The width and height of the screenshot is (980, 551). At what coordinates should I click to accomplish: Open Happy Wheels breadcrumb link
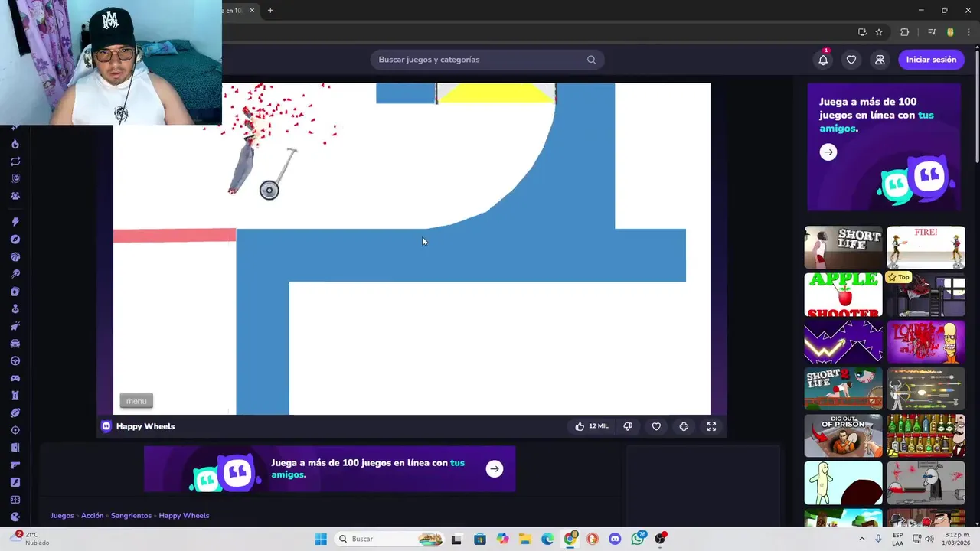[184, 516]
